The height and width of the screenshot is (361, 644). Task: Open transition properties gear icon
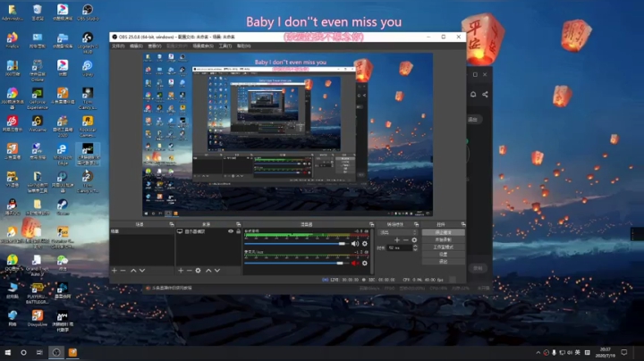414,240
